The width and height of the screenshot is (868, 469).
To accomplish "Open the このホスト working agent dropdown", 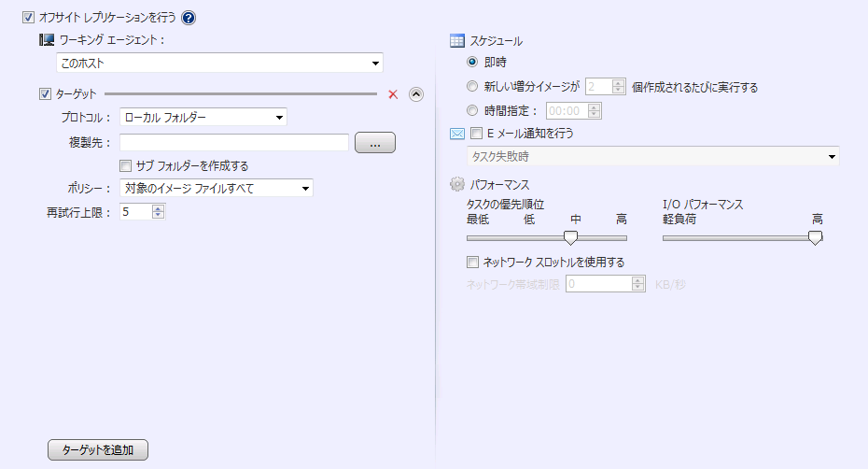I will (x=375, y=64).
